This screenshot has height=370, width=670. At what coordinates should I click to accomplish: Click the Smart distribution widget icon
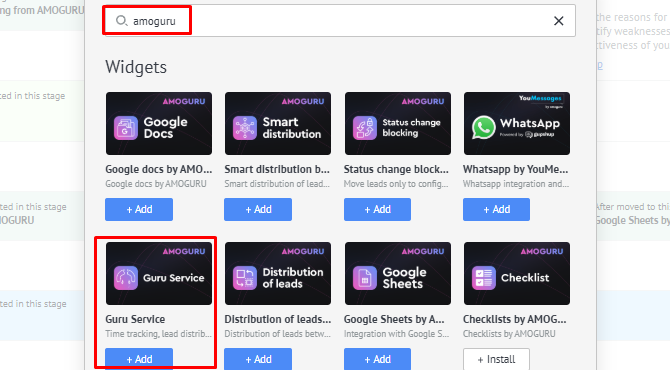click(245, 128)
